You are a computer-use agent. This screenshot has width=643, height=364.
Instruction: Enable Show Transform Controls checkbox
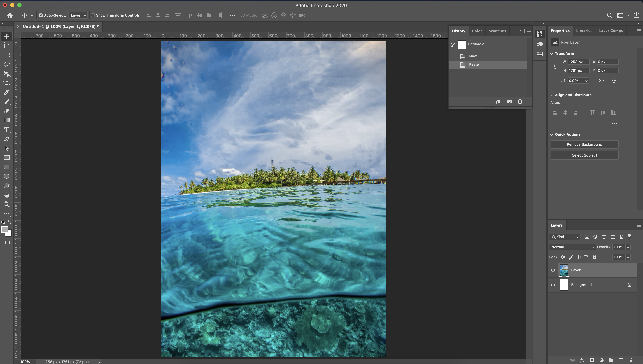[93, 15]
